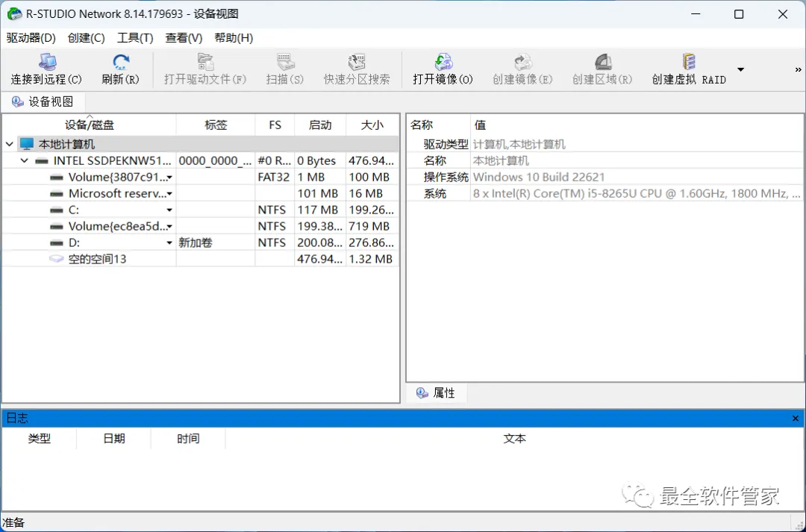This screenshot has height=532, width=806.
Task: Click the 名称 column header in properties
Action: pyautogui.click(x=439, y=125)
